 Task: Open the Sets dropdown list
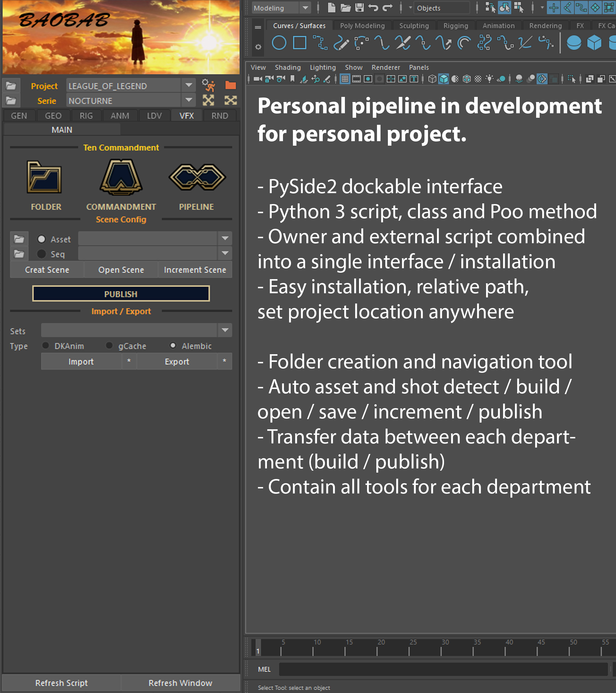click(225, 330)
